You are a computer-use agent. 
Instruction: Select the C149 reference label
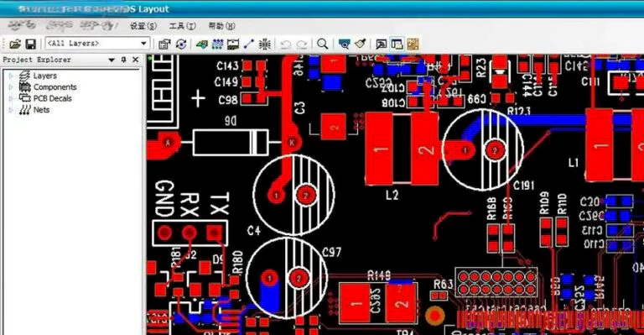pos(226,82)
